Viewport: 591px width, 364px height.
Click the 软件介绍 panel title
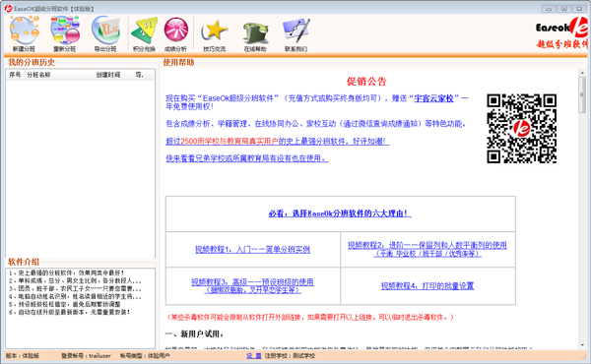point(24,262)
